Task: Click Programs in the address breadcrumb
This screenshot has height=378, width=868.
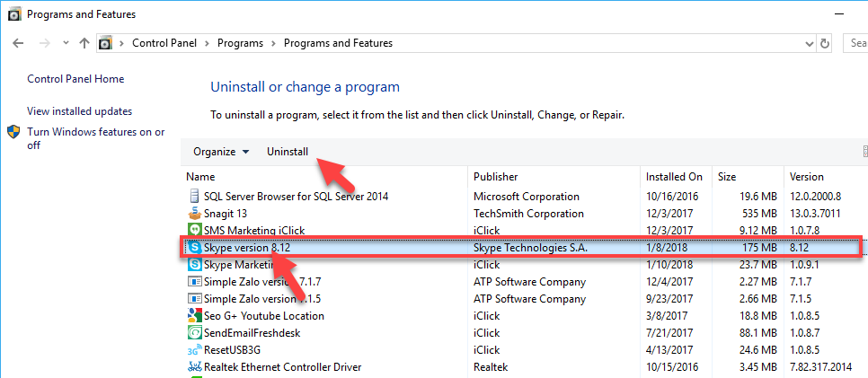Action: pyautogui.click(x=240, y=43)
